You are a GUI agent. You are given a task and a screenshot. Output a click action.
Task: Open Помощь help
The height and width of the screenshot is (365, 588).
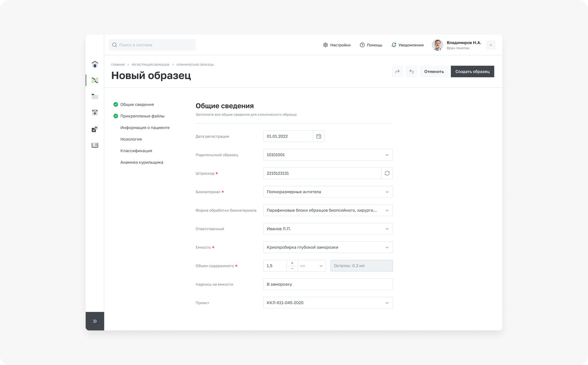tap(371, 45)
